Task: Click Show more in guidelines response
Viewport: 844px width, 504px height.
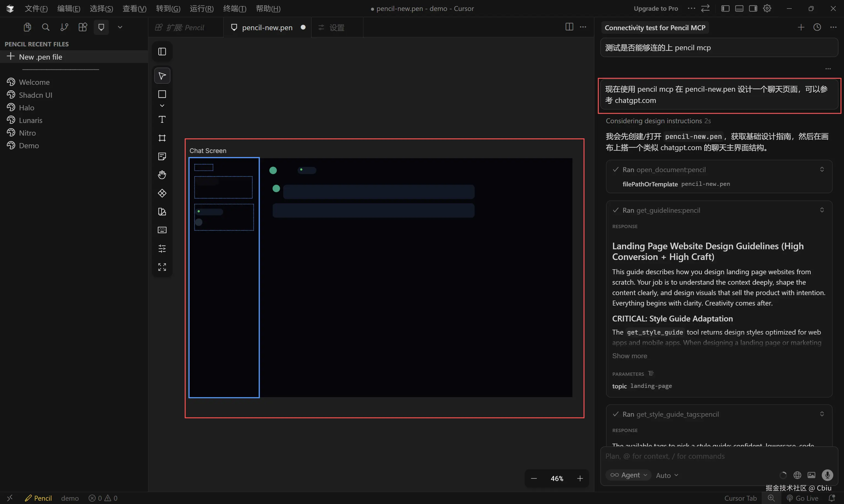Action: [630, 355]
